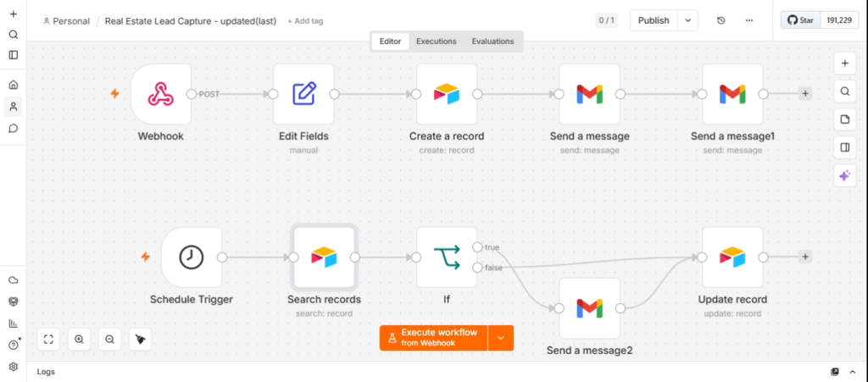
Task: Click the Add tag link
Action: (305, 21)
